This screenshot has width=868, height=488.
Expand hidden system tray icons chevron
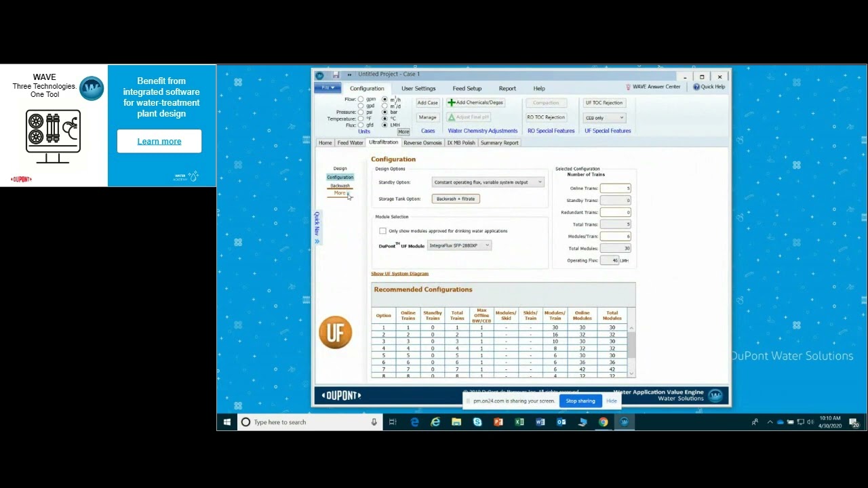tap(770, 422)
